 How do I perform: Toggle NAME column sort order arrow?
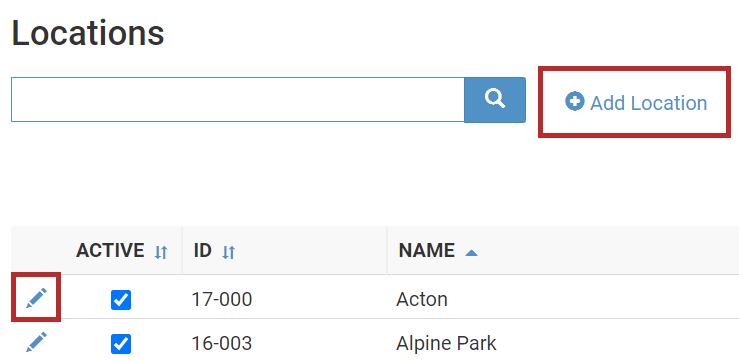[471, 253]
